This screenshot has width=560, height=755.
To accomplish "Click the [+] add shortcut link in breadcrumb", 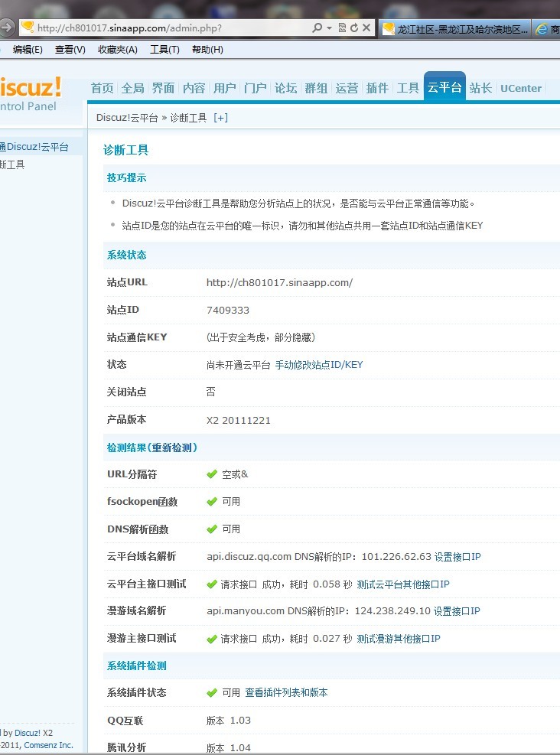I will pyautogui.click(x=220, y=118).
